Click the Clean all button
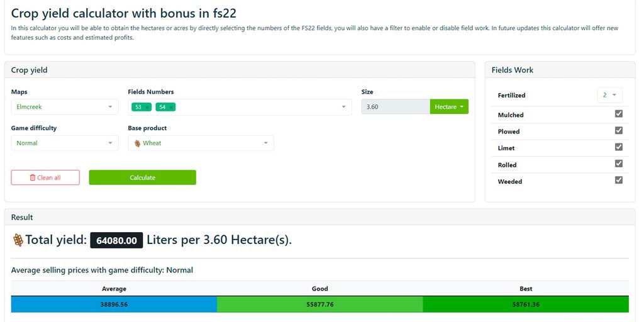The width and height of the screenshot is (644, 322). click(x=45, y=178)
